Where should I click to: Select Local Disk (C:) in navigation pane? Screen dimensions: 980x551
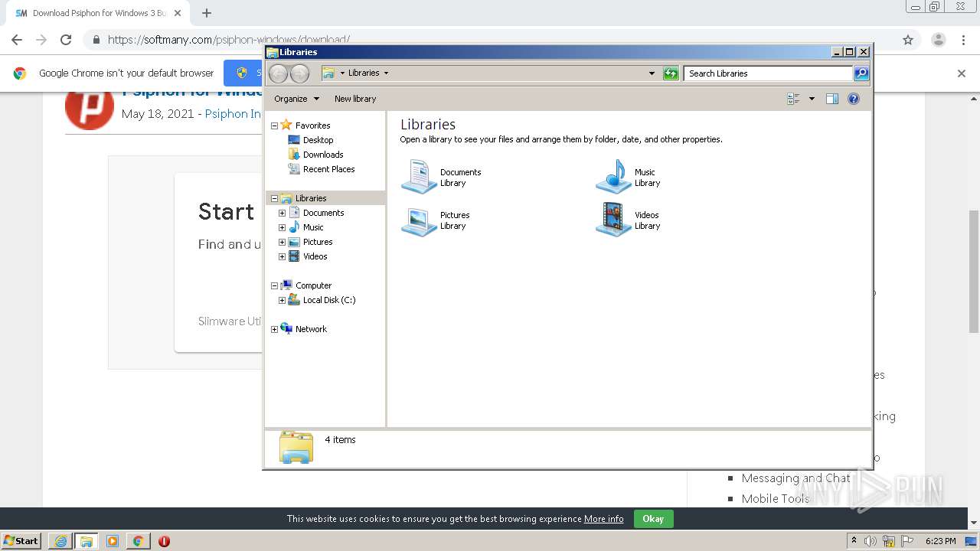click(x=328, y=300)
